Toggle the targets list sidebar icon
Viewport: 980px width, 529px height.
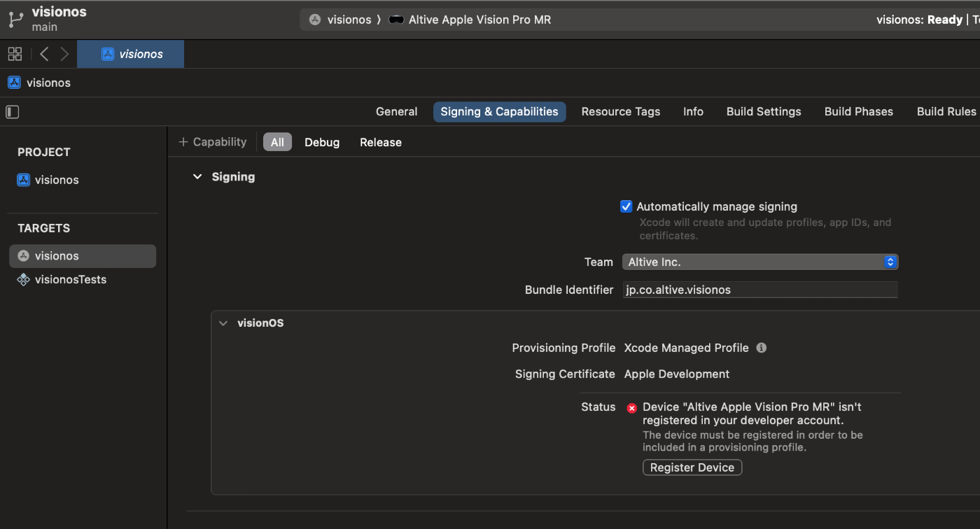pyautogui.click(x=13, y=112)
